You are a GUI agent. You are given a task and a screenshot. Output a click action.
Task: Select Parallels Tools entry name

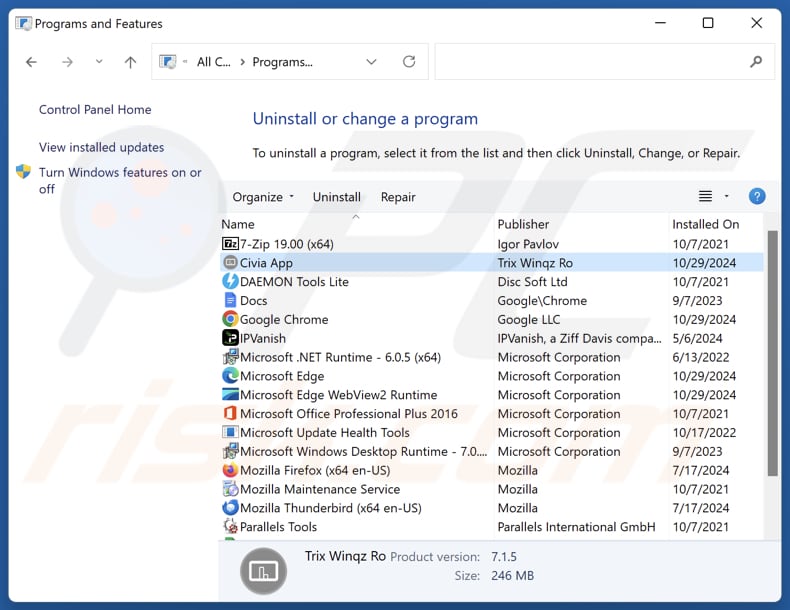278,527
